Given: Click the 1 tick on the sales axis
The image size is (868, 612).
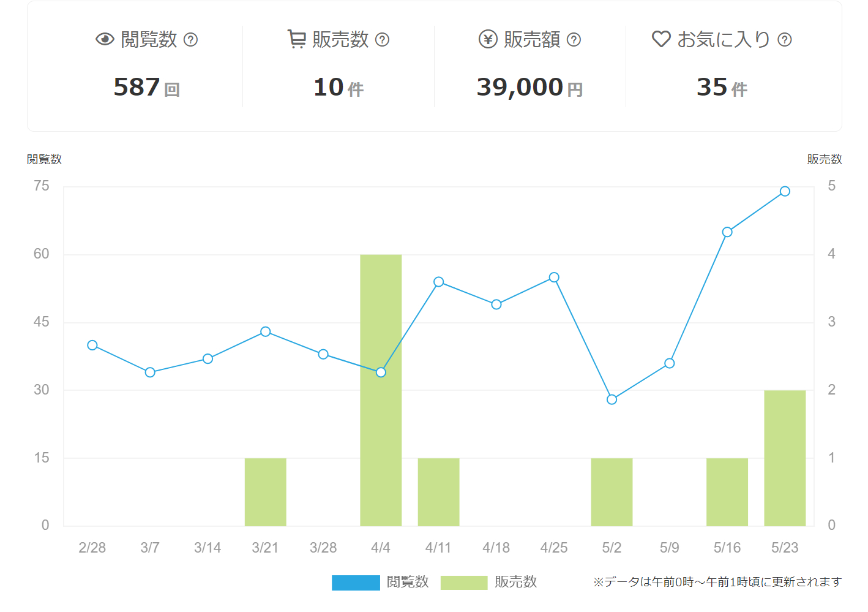Looking at the screenshot, I should click(x=831, y=458).
